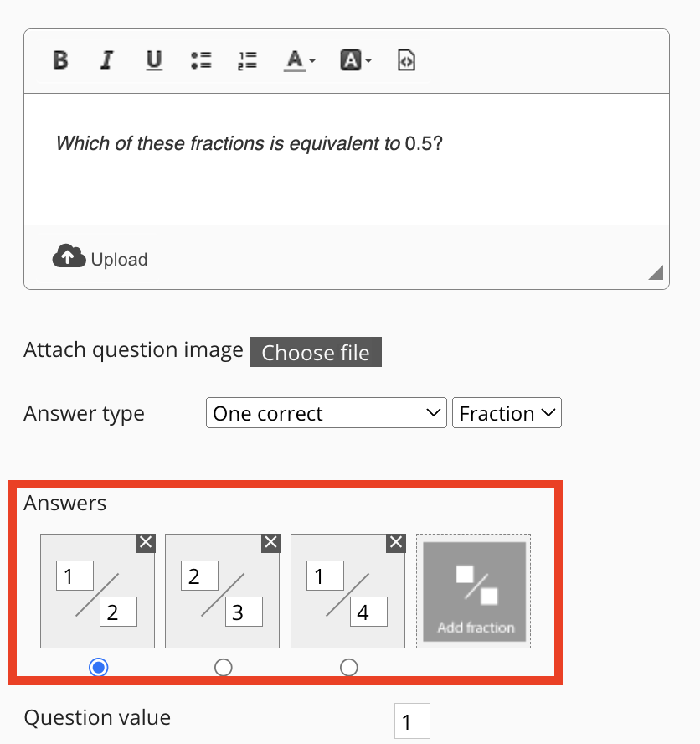Delete the 2/3 fraction answer
The height and width of the screenshot is (744, 700).
(270, 543)
